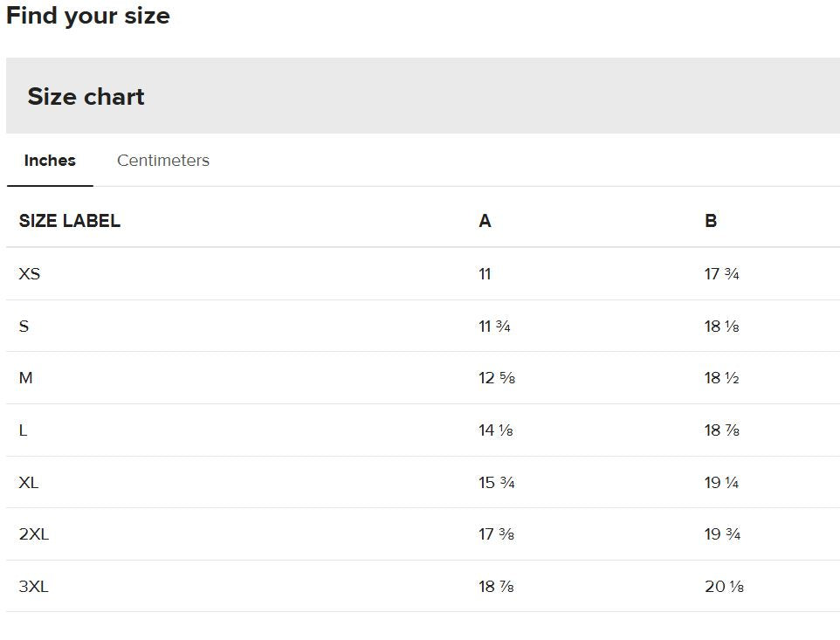This screenshot has height=640, width=840.
Task: Click the 3XL measurement B value 20 ⅛
Action: coord(724,587)
